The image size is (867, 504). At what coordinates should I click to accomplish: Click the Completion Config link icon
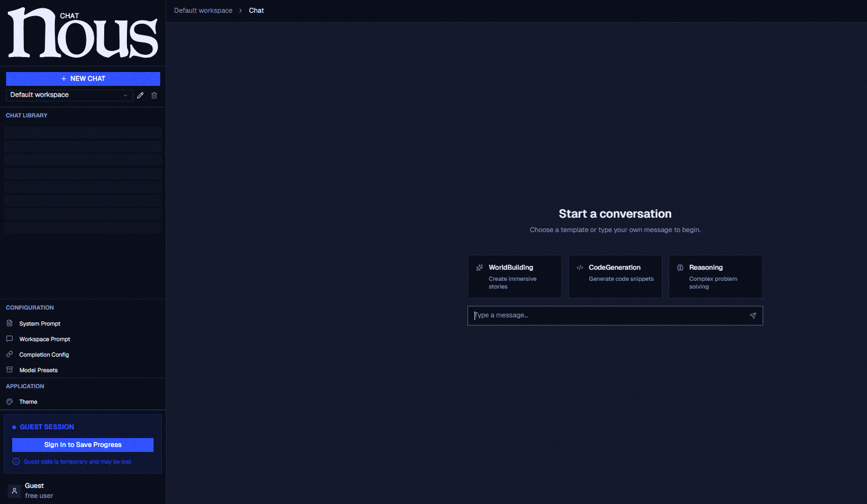coord(9,354)
